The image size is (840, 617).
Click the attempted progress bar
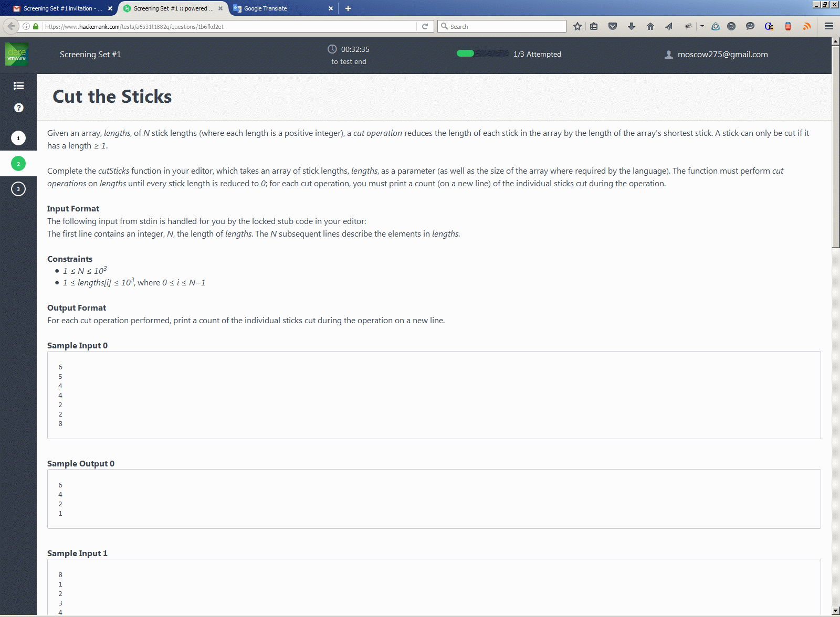coord(482,54)
